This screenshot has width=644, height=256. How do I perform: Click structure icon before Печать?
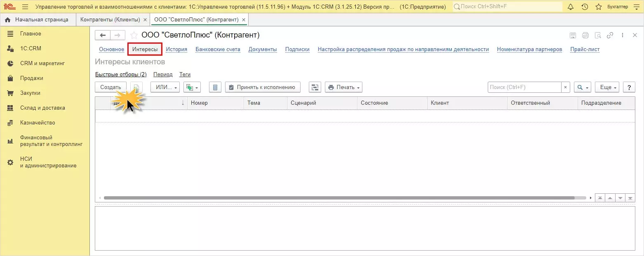pos(315,87)
